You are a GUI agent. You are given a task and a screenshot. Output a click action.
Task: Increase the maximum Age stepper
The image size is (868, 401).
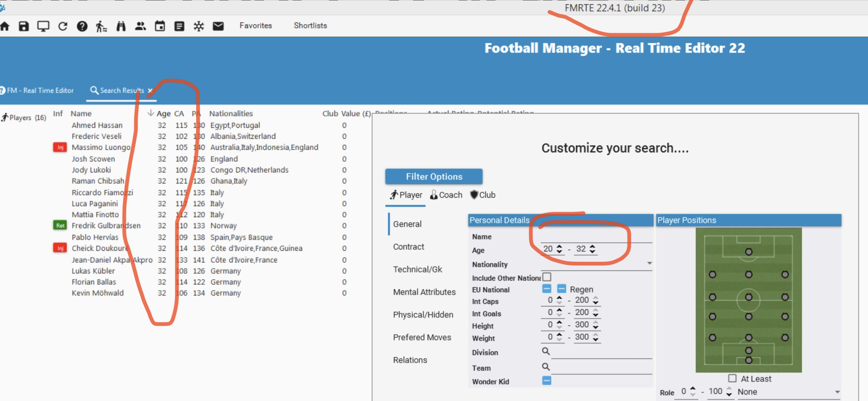click(x=593, y=246)
